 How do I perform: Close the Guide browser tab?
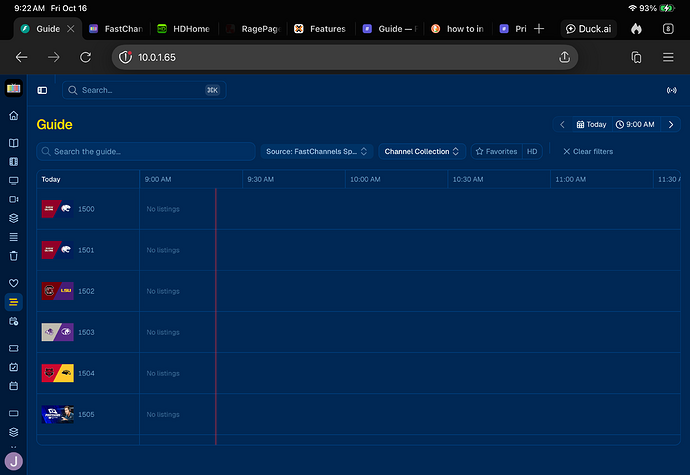tap(70, 29)
